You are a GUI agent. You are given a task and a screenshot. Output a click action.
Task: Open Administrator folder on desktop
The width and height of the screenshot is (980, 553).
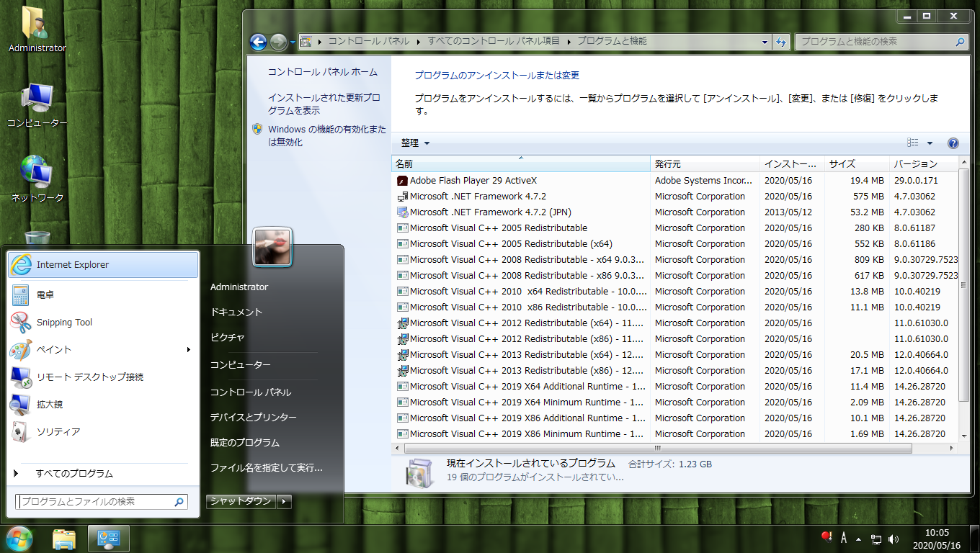pos(37,30)
